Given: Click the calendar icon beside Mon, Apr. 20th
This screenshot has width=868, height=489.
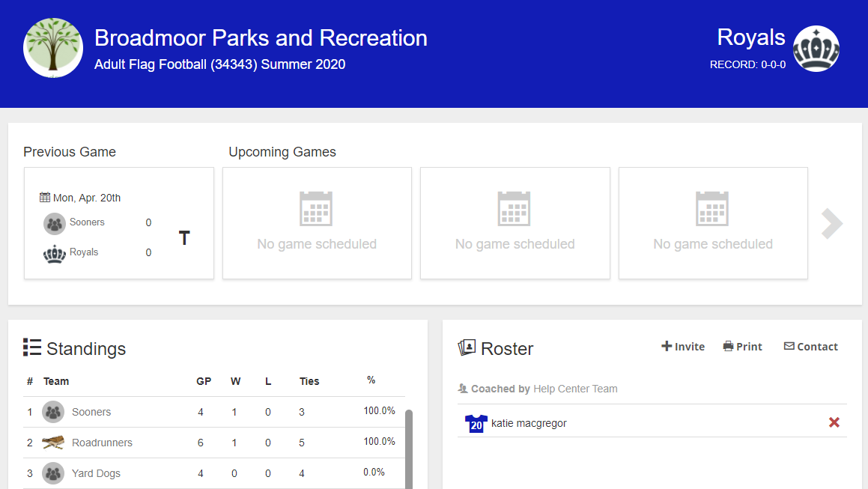Looking at the screenshot, I should pos(45,197).
